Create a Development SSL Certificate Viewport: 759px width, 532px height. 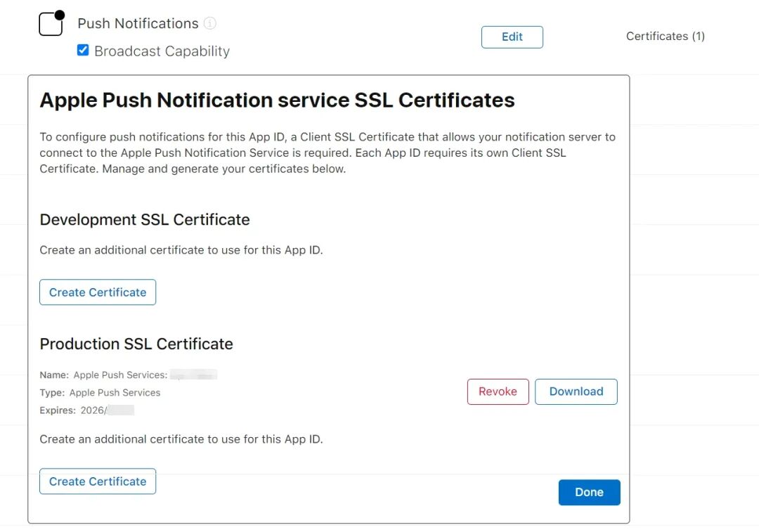[x=98, y=292]
